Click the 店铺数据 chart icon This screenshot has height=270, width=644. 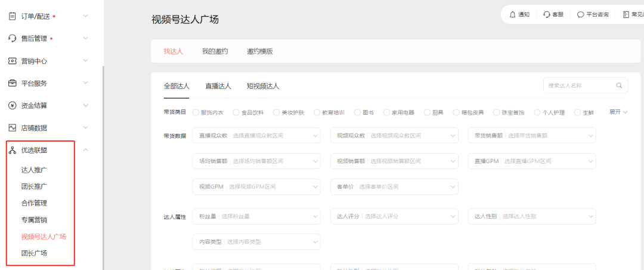coord(12,128)
